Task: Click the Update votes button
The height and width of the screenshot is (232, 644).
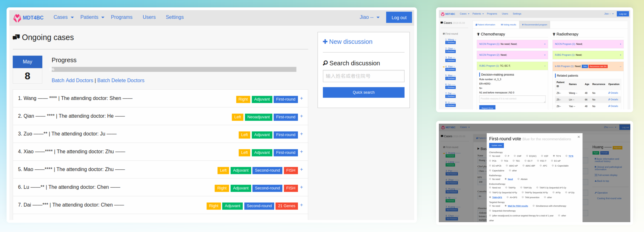Action: pyautogui.click(x=497, y=146)
